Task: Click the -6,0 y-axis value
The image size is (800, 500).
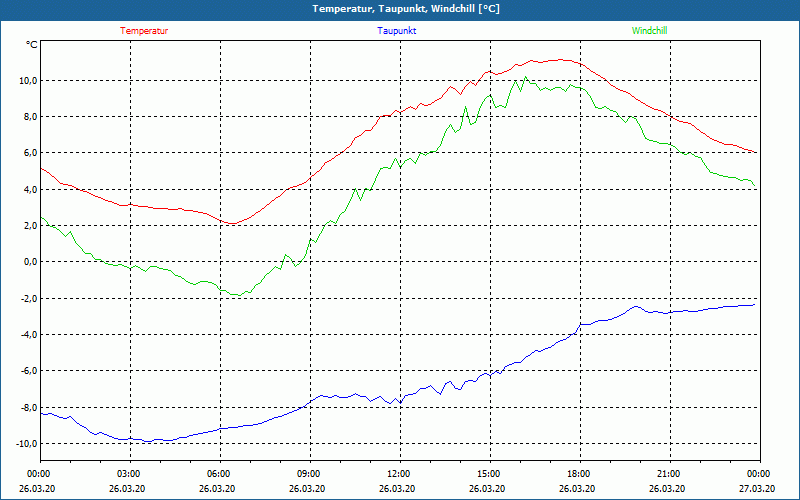Action: pyautogui.click(x=29, y=371)
